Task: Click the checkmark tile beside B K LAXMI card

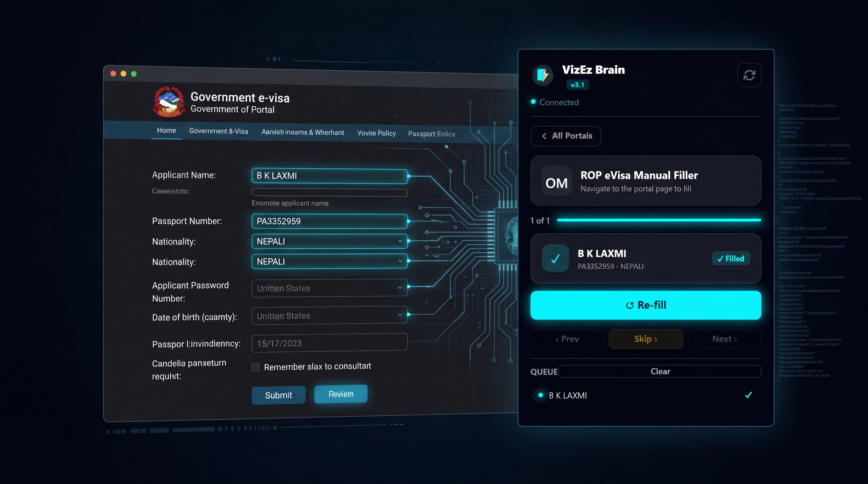Action: [x=555, y=258]
